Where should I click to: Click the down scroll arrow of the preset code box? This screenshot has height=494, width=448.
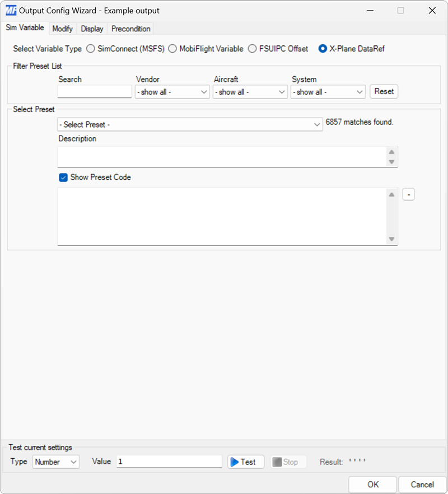[x=392, y=240]
